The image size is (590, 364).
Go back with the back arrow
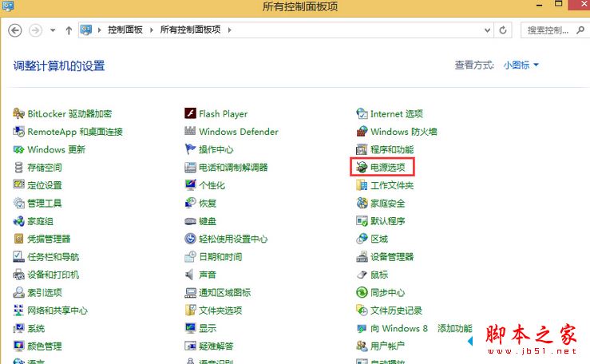pos(15,30)
